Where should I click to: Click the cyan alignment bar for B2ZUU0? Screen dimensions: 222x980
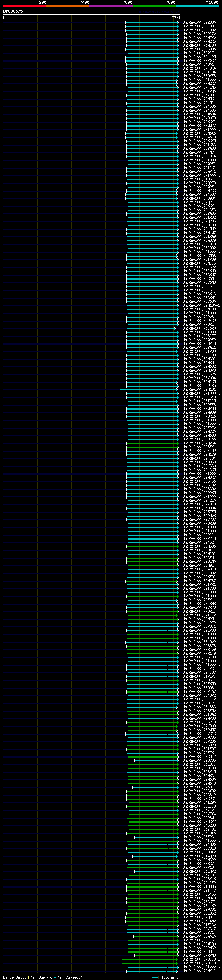click(152, 23)
